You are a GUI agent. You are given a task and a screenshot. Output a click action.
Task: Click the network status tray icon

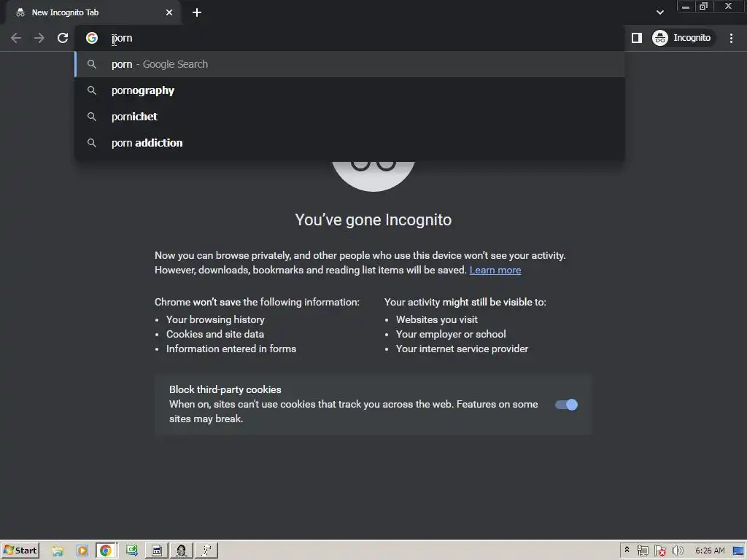(642, 551)
